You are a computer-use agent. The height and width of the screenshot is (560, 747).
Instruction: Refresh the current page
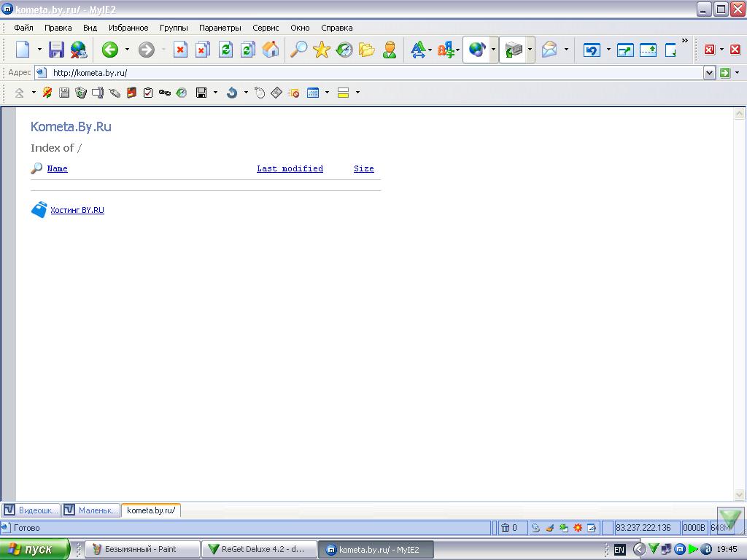pyautogui.click(x=225, y=49)
